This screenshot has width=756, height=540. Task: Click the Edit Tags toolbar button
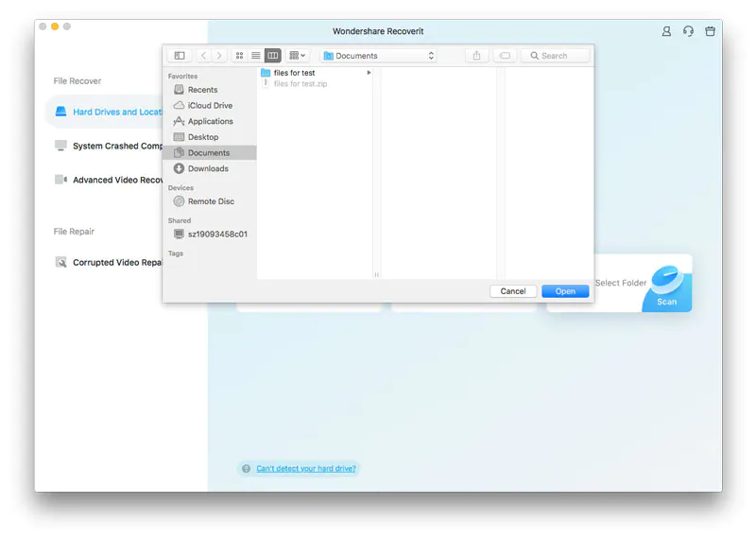point(505,56)
